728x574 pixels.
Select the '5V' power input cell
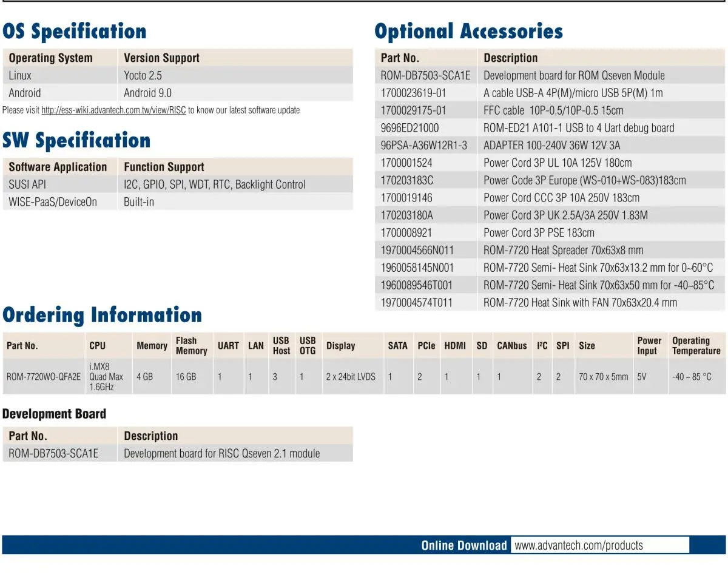(x=642, y=376)
